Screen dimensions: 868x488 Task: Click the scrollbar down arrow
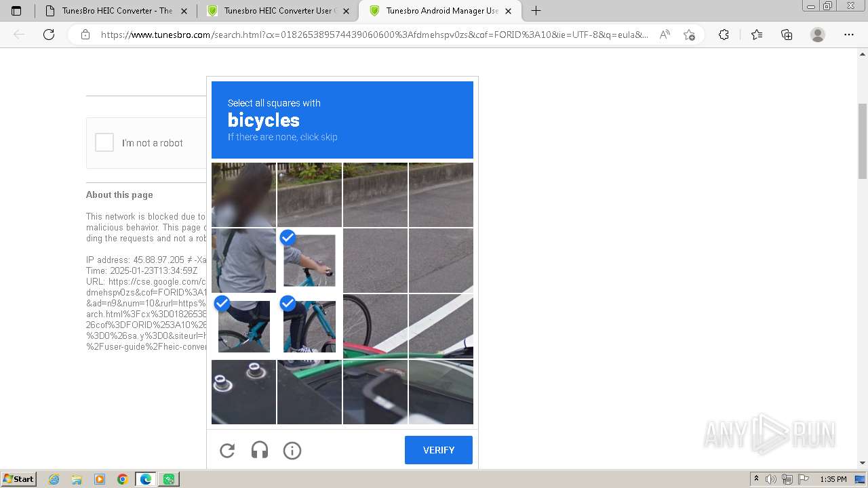tap(863, 463)
